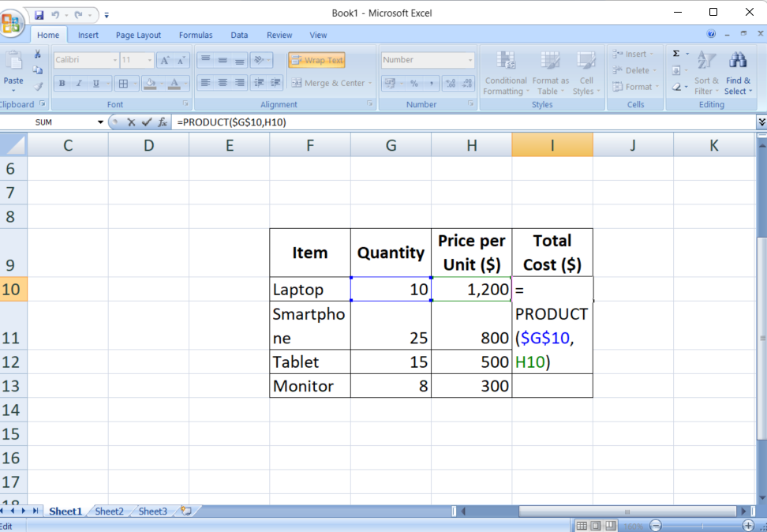Click Sort & Filter button
The width and height of the screenshot is (767, 532).
point(706,73)
